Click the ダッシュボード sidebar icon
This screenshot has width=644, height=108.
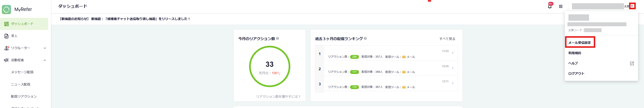[x=6, y=24]
